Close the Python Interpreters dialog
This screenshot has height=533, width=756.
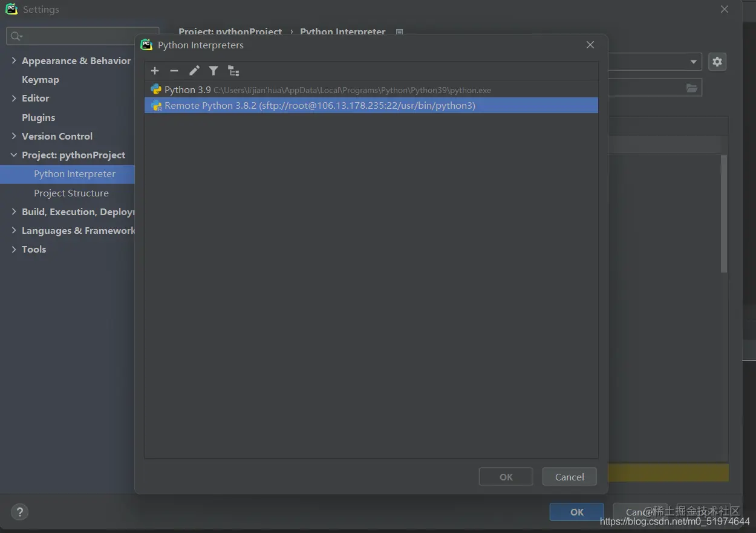coord(590,45)
